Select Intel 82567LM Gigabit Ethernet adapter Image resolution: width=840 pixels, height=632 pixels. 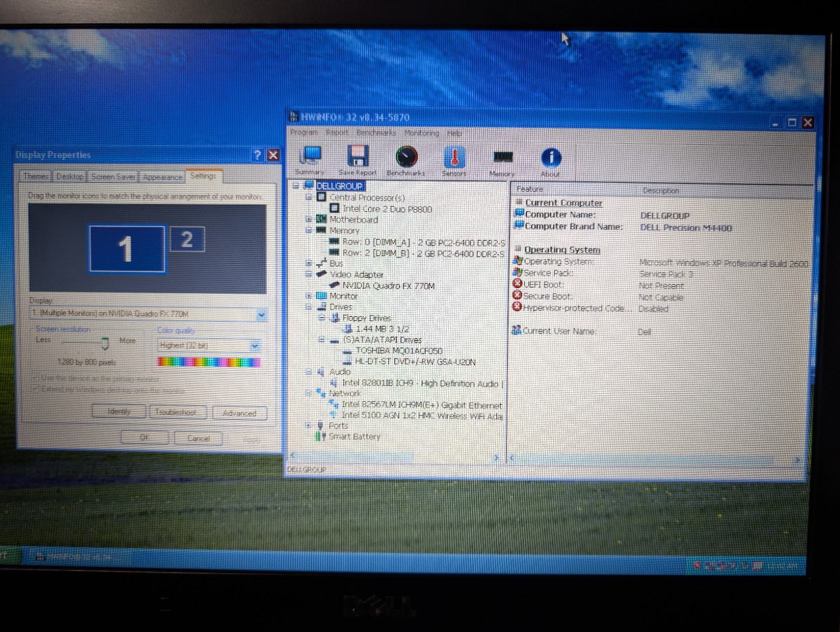[422, 405]
